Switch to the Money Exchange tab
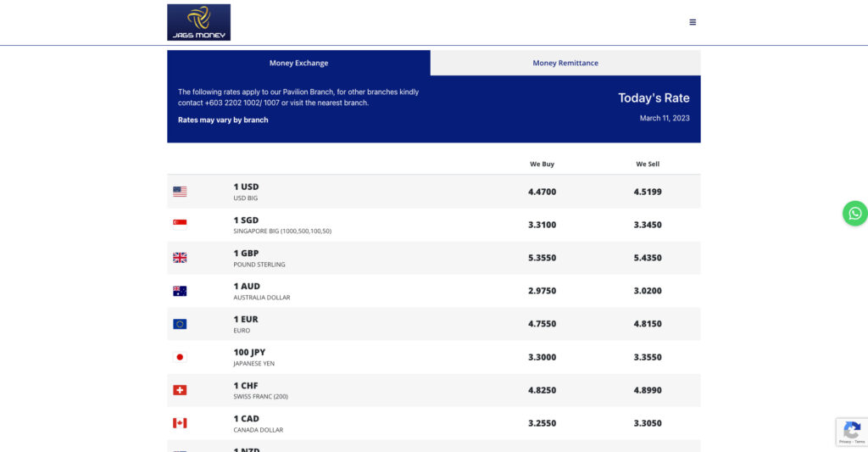This screenshot has height=452, width=868. click(298, 63)
